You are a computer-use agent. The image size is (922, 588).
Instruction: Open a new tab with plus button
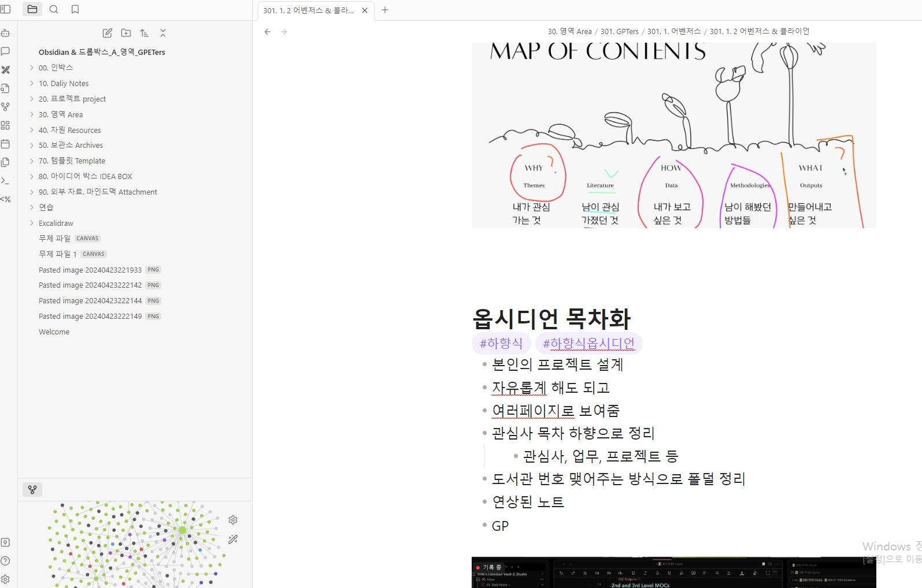click(385, 10)
